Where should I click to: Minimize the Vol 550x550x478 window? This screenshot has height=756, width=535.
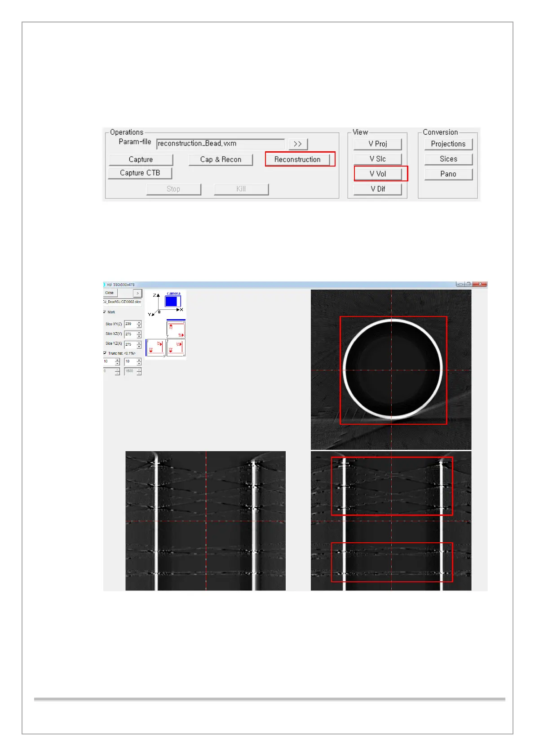pyautogui.click(x=460, y=284)
